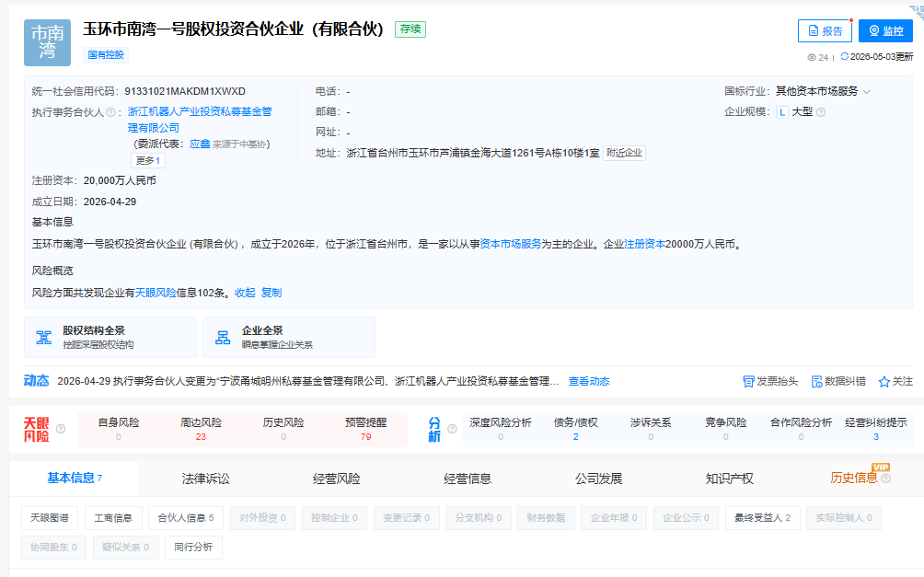This screenshot has height=577, width=924.
Task: Click the 复制 copy link
Action: (x=271, y=293)
